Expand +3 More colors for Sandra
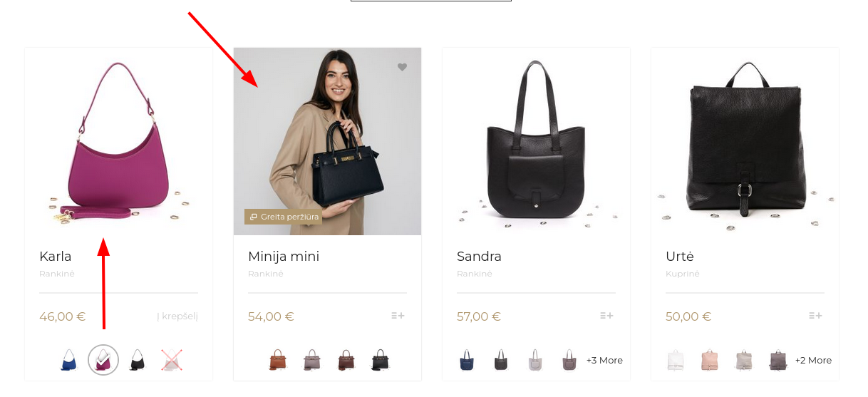The width and height of the screenshot is (868, 397). click(604, 361)
